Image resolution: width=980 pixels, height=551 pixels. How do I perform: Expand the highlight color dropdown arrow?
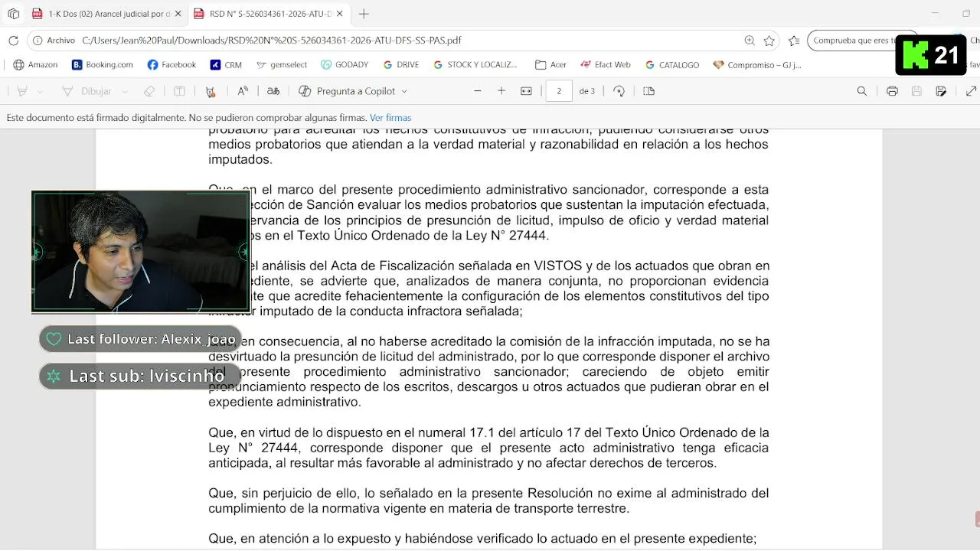click(40, 91)
